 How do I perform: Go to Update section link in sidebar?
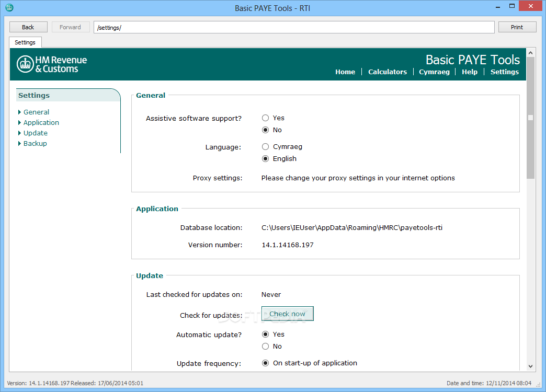coord(36,133)
